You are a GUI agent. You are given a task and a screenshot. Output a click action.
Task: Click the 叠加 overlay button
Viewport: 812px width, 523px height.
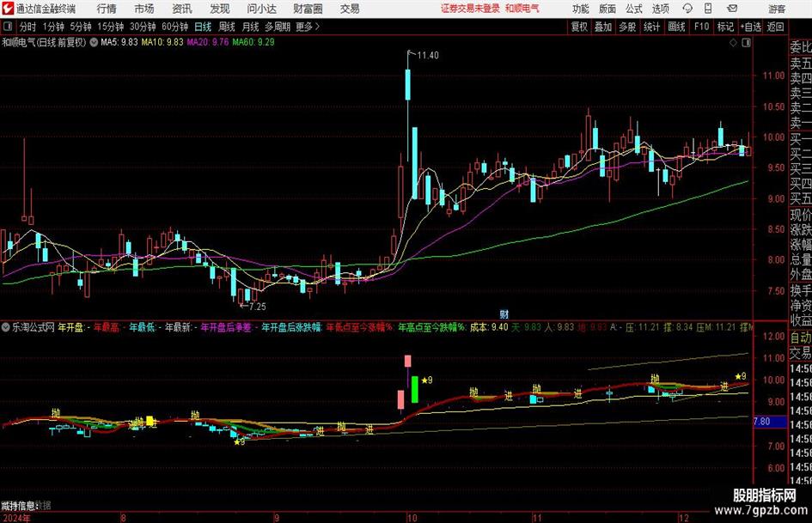(x=603, y=27)
